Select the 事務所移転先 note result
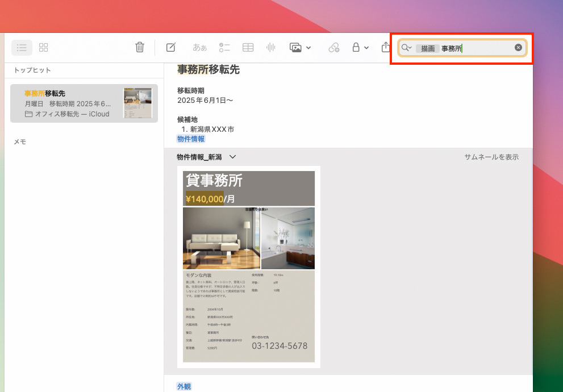Image resolution: width=563 pixels, height=392 pixels. point(84,103)
